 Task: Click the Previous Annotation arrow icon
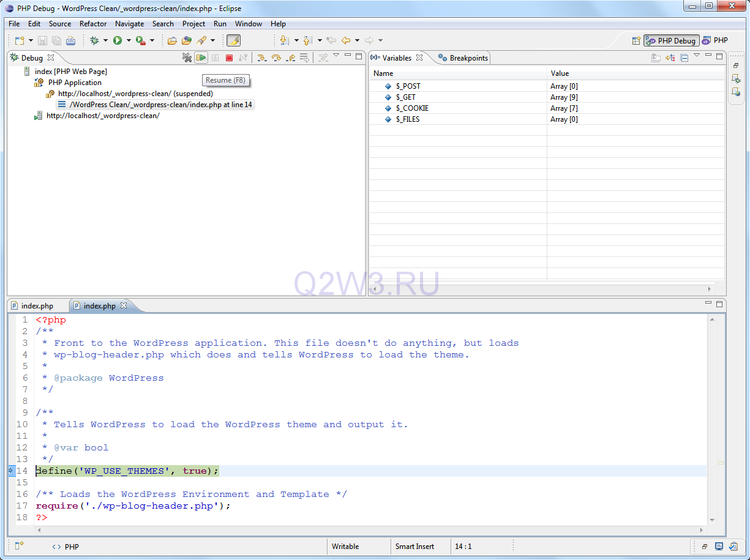(x=307, y=40)
